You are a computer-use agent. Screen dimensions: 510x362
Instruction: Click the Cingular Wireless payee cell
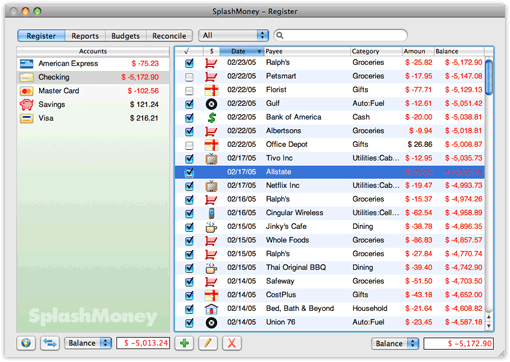tap(295, 213)
